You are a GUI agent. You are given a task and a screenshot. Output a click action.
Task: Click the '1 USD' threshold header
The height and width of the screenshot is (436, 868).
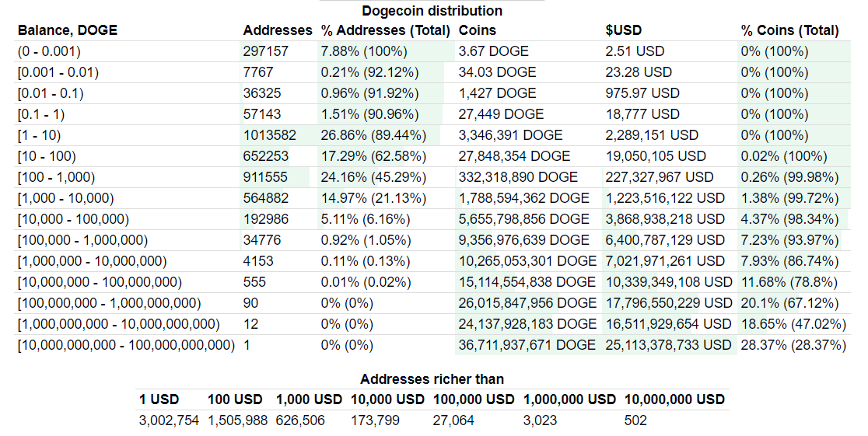click(x=159, y=399)
